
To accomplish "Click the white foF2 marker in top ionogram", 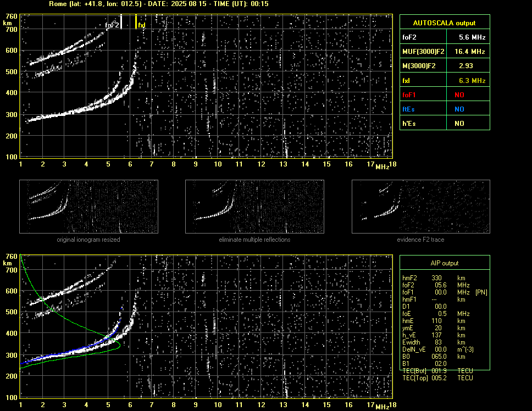I will point(121,21).
